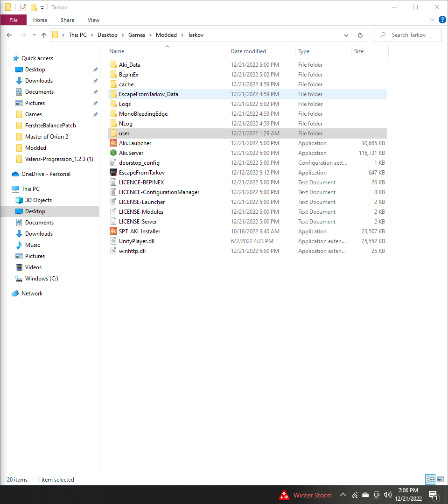Click the green Aki.Server application icon
The image size is (448, 504).
pyautogui.click(x=113, y=153)
